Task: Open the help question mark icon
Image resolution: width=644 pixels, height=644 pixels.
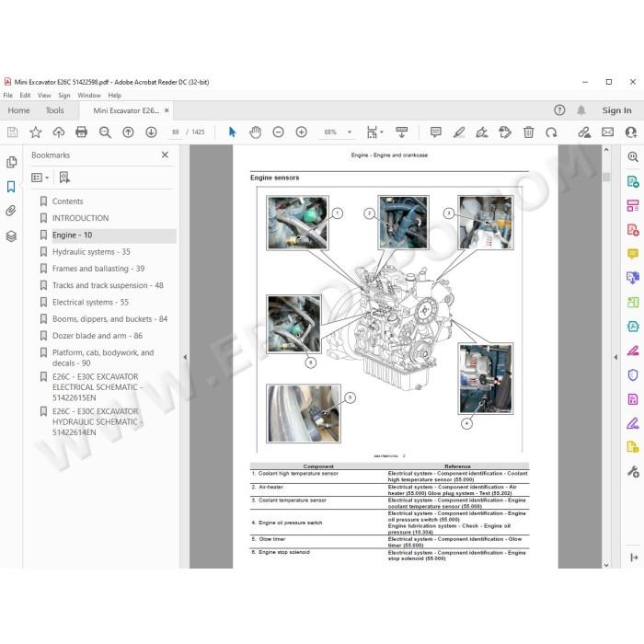Action: (x=559, y=110)
